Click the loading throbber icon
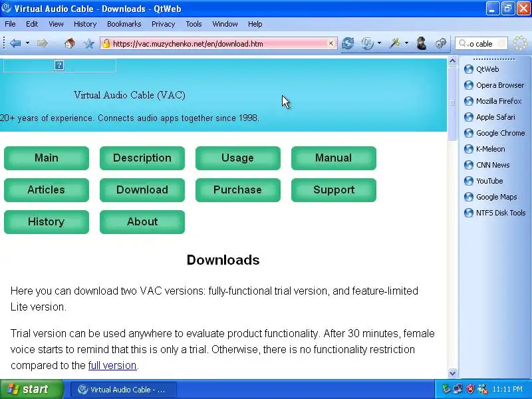 pyautogui.click(x=519, y=43)
